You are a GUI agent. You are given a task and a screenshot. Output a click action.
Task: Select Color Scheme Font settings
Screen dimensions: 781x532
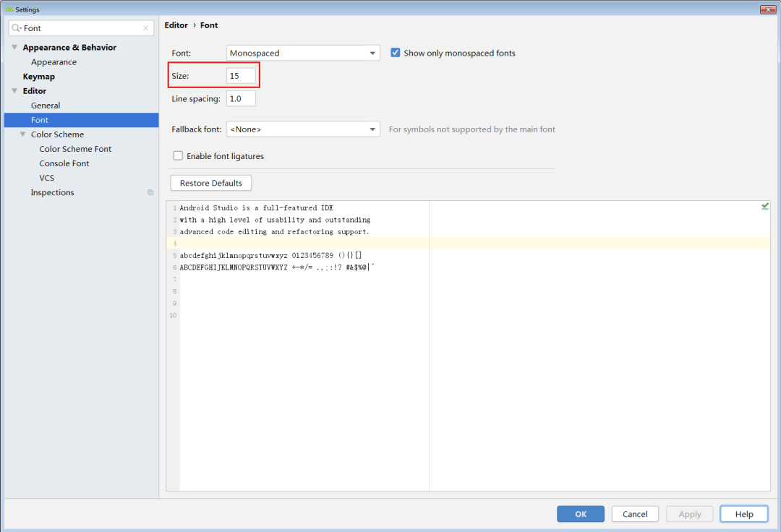click(75, 149)
